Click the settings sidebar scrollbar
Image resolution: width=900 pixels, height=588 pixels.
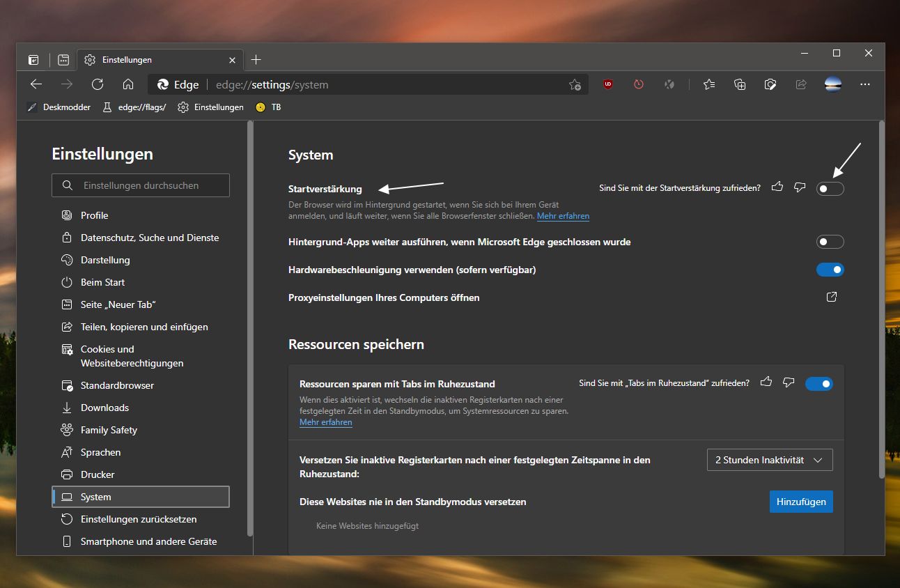click(x=250, y=327)
